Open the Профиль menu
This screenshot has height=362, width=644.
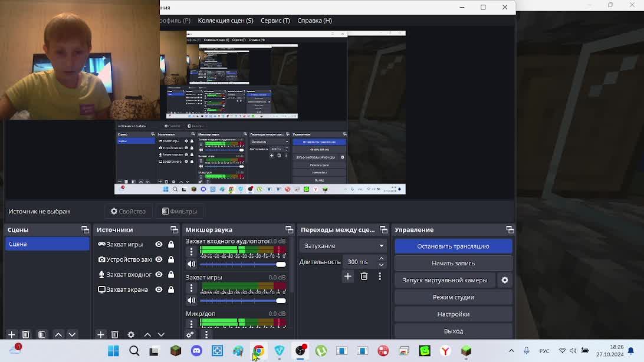[x=175, y=21]
